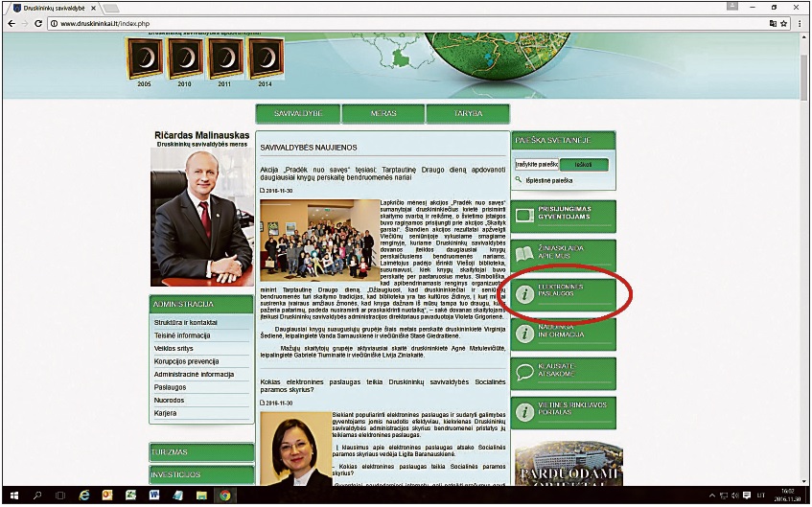Open Karjera menu item
This screenshot has width=812, height=507.
[165, 413]
